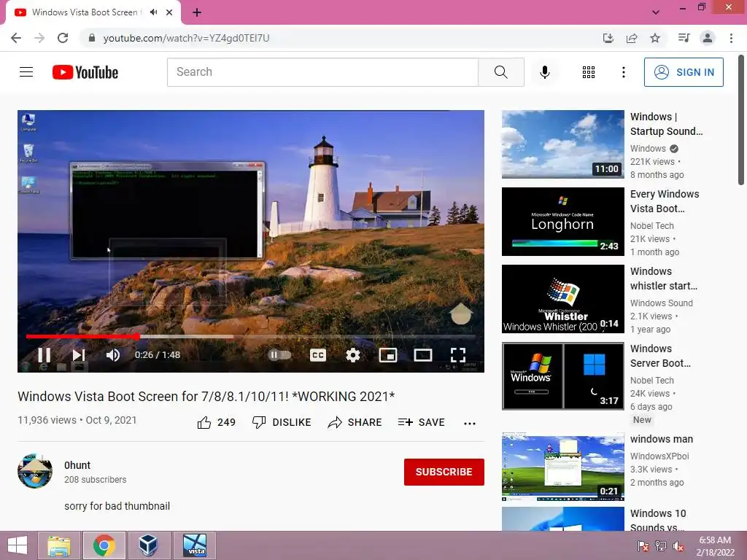Mute the video player volume
The width and height of the screenshot is (747, 560).
pos(113,355)
